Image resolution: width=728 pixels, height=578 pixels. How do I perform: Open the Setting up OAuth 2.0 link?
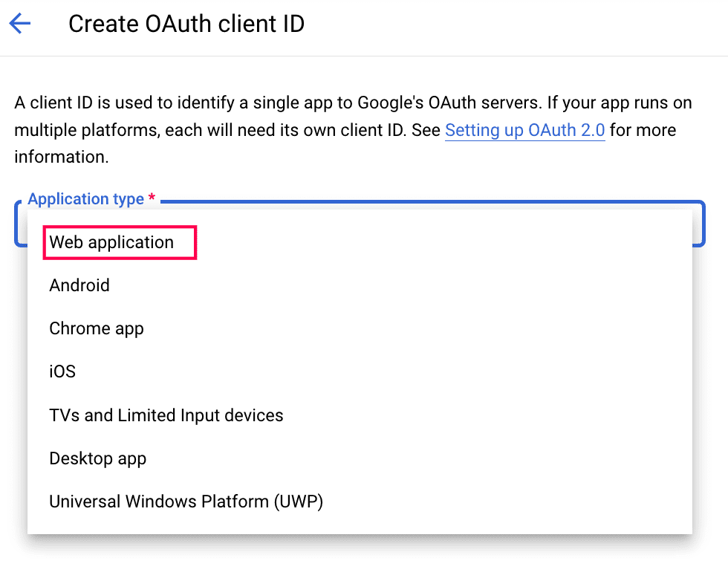click(524, 130)
